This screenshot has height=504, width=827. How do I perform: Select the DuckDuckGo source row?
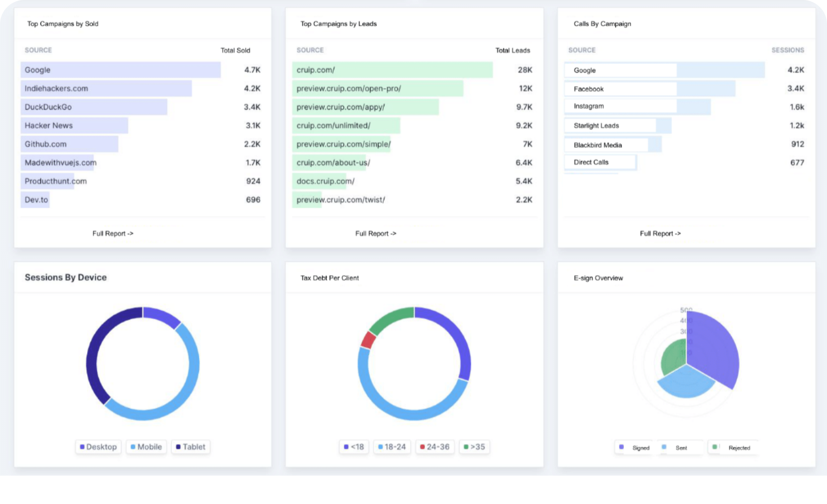coord(143,107)
